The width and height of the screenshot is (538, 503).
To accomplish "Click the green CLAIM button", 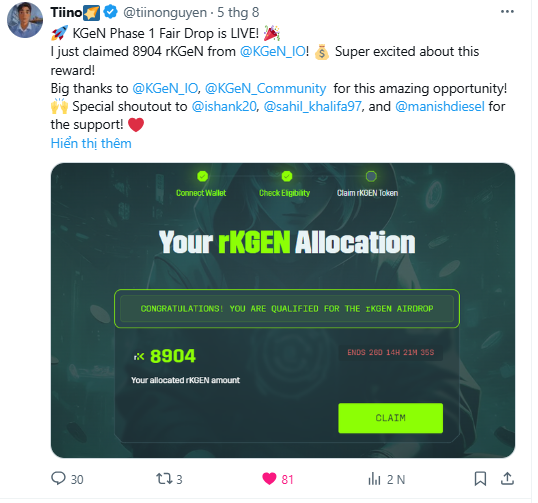I will click(x=390, y=418).
